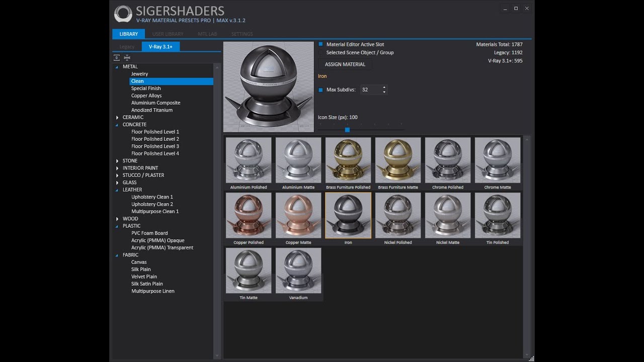Image resolution: width=644 pixels, height=362 pixels.
Task: Switch to the Legacy sub-tab
Action: 127,47
